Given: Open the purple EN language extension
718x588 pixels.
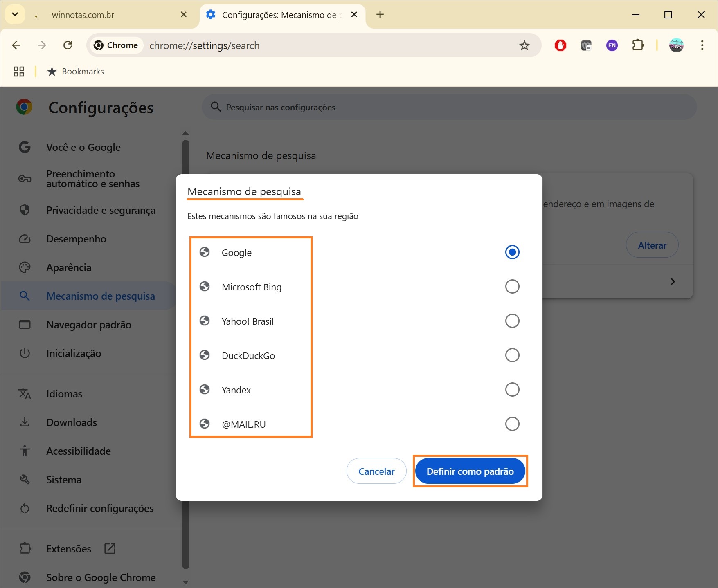Looking at the screenshot, I should (x=612, y=45).
